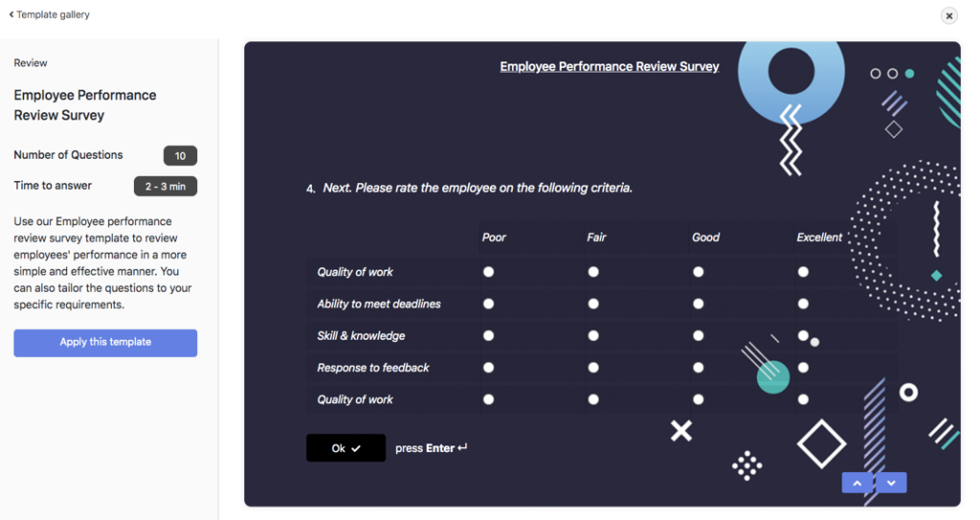Close the template preview with X icon
This screenshot has width=980, height=520.
tap(948, 15)
